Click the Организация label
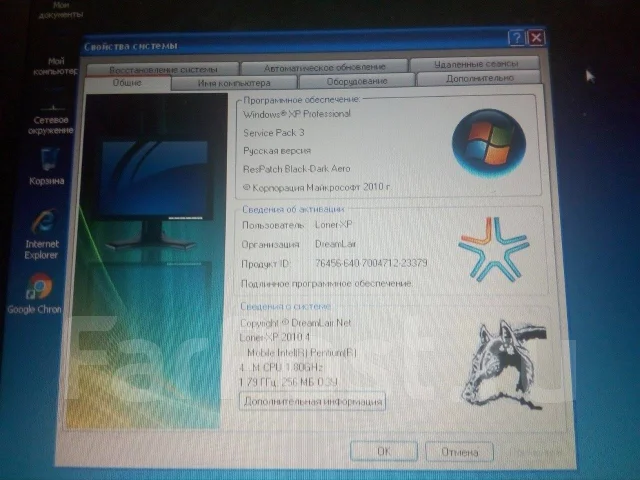 (x=270, y=244)
